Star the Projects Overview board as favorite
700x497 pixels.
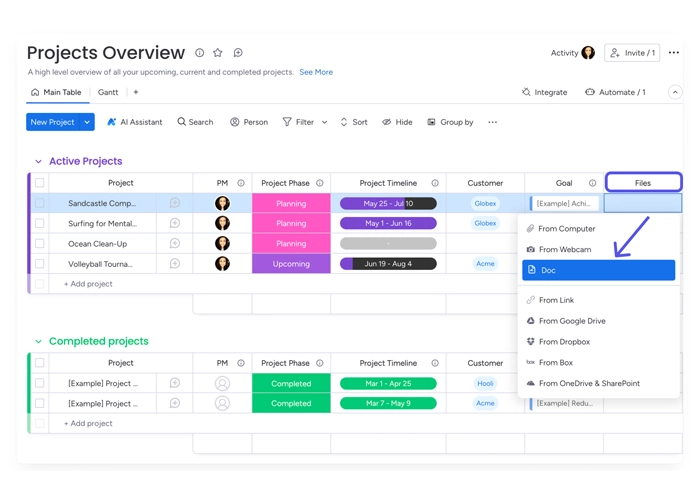(218, 53)
